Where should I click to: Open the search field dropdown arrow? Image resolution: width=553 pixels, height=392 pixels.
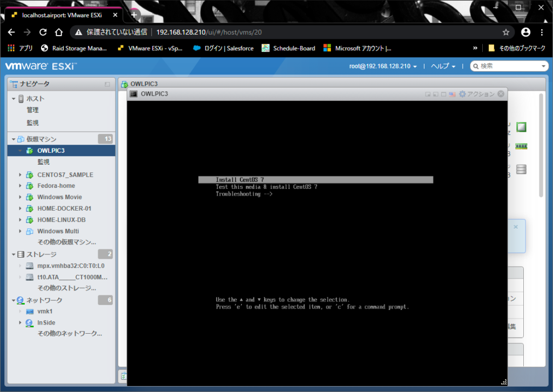point(543,66)
